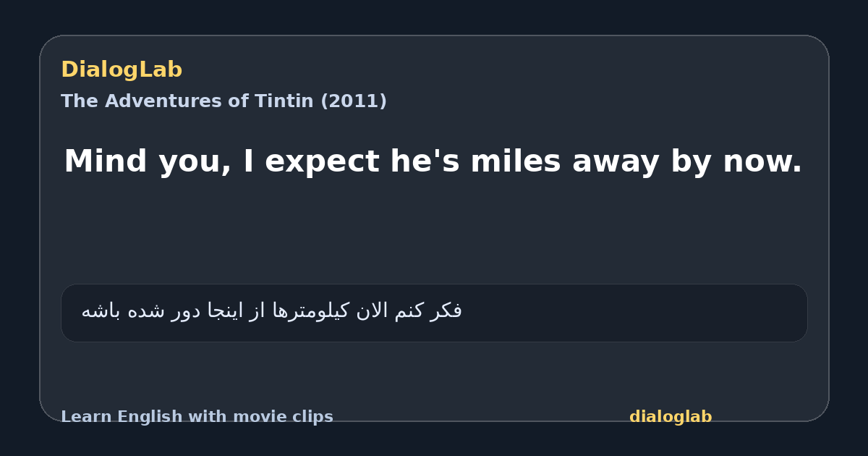The height and width of the screenshot is (456, 868).
Task: Click the DialogLab logo text
Action: [122, 70]
